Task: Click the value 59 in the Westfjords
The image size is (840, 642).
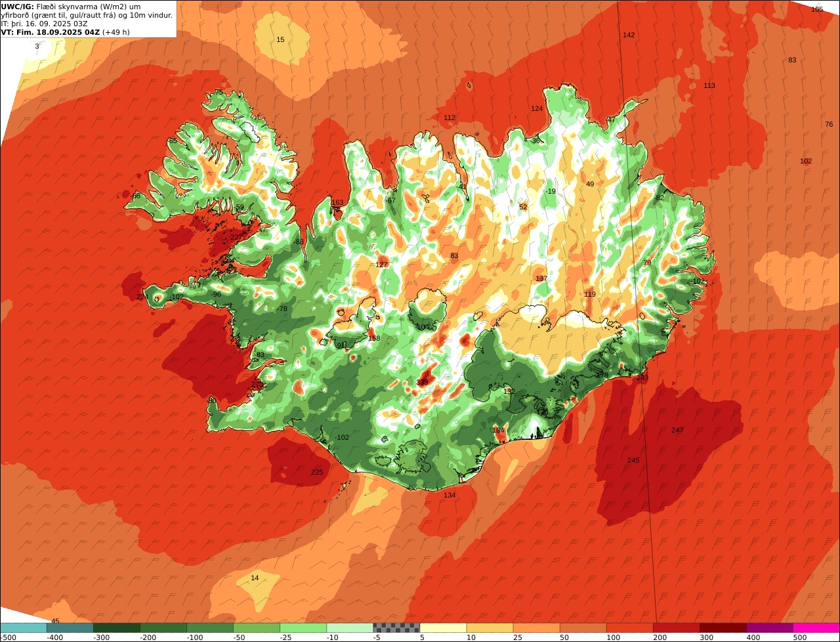Action: [x=240, y=208]
